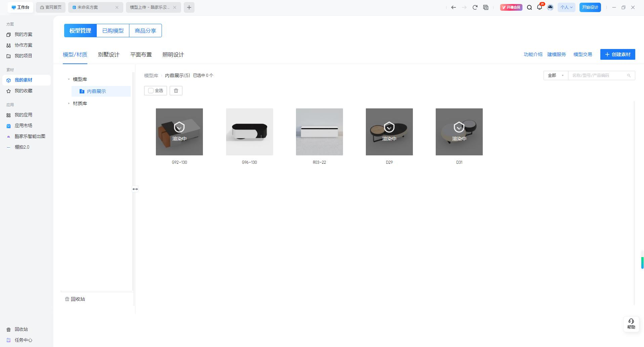Image resolution: width=644 pixels, height=347 pixels.
Task: Select the 模型/材质 sub-tab
Action: (75, 55)
